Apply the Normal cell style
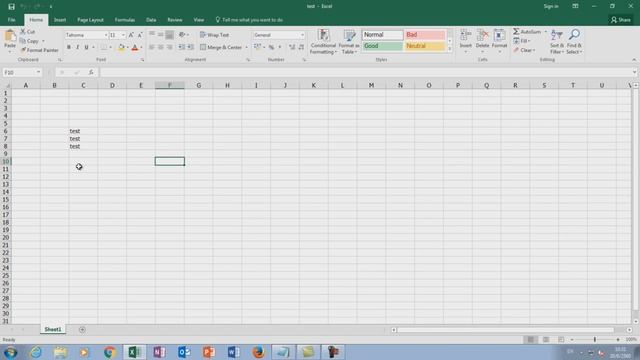Image resolution: width=640 pixels, height=360 pixels. 382,35
